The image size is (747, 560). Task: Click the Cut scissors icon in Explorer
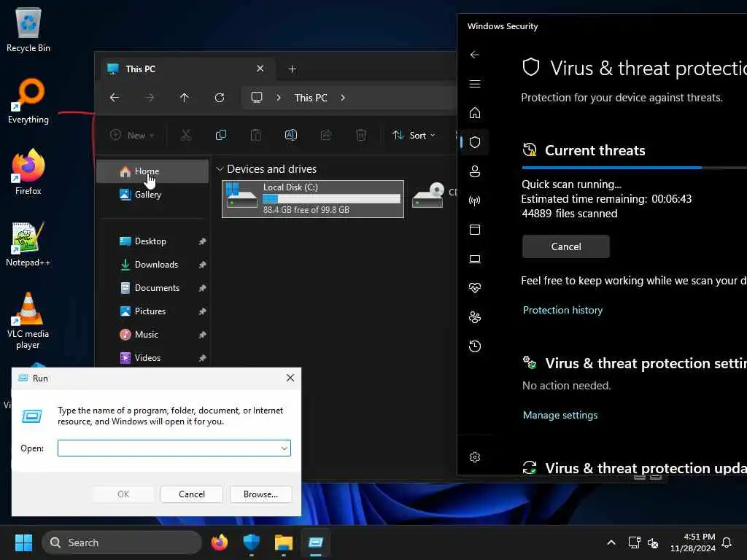click(x=186, y=135)
